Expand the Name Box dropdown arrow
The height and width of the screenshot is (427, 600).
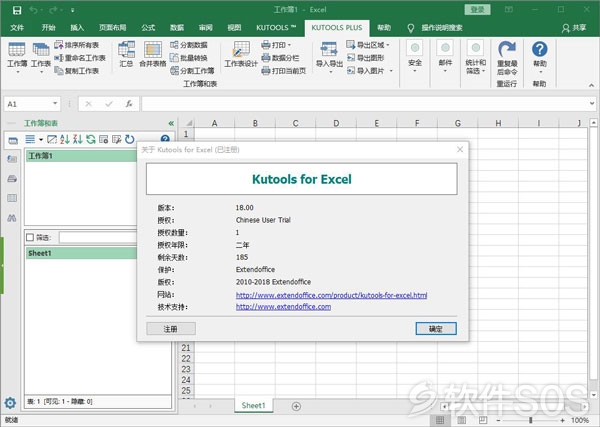[55, 103]
